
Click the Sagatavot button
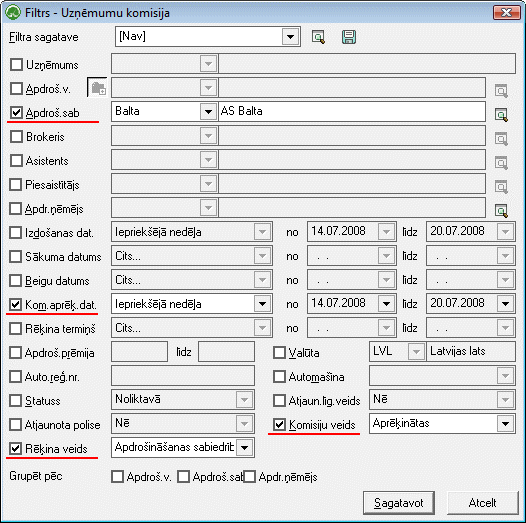(x=399, y=503)
